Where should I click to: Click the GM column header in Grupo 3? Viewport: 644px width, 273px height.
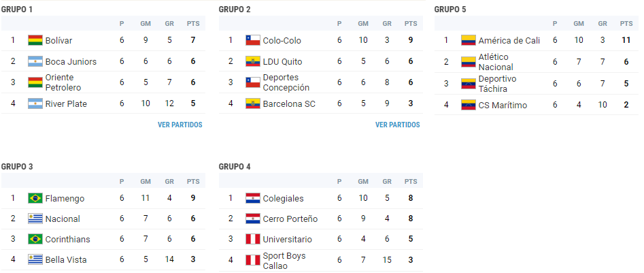pos(146,182)
